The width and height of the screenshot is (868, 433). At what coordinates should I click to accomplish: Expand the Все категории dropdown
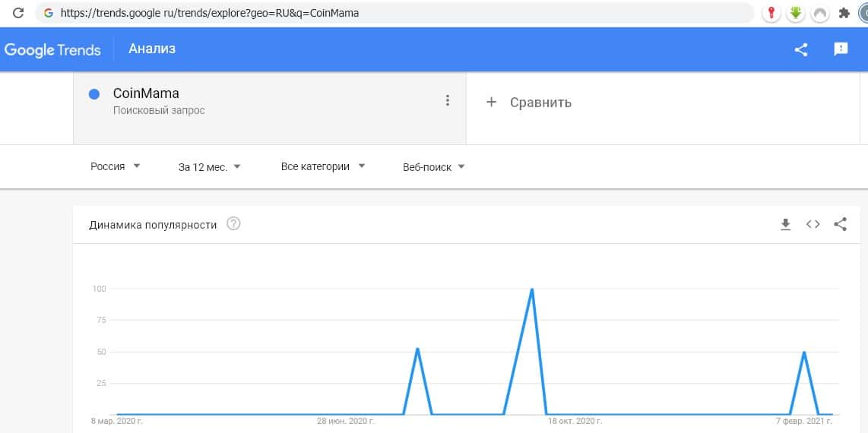pyautogui.click(x=323, y=166)
